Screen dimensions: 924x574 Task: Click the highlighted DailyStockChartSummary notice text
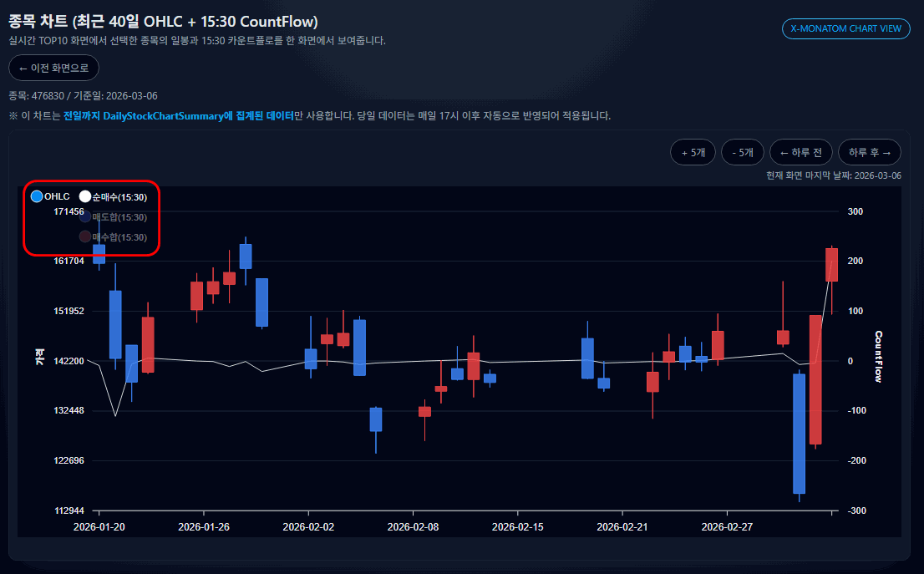[x=179, y=115]
